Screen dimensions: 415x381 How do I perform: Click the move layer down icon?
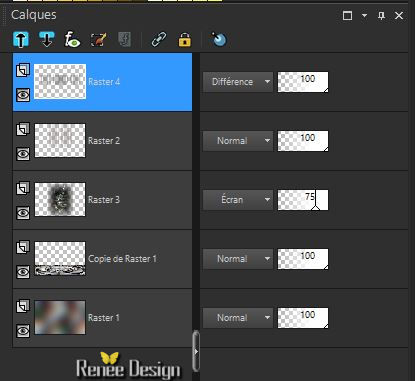47,39
